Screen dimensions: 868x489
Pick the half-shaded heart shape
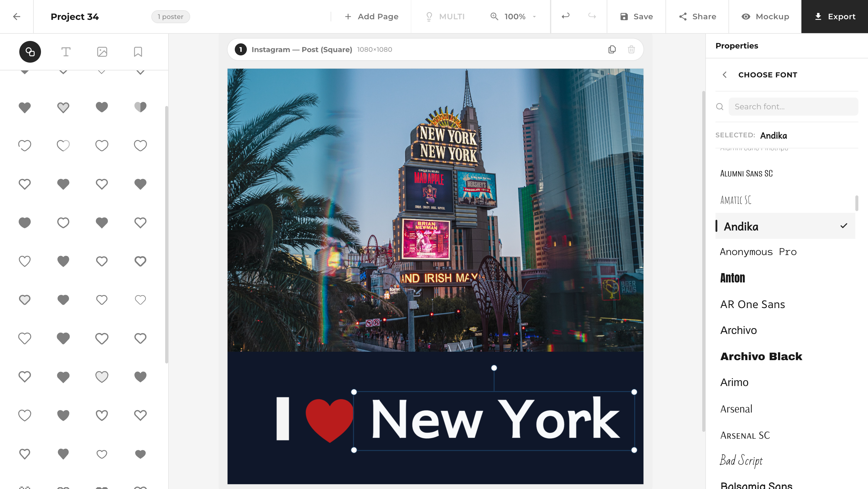pos(140,107)
